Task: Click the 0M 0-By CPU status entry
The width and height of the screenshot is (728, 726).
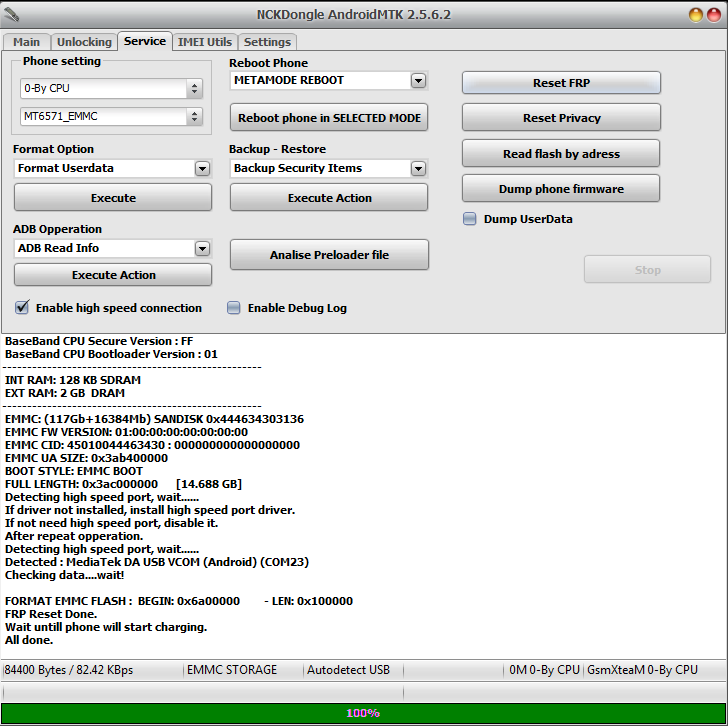Action: (544, 670)
